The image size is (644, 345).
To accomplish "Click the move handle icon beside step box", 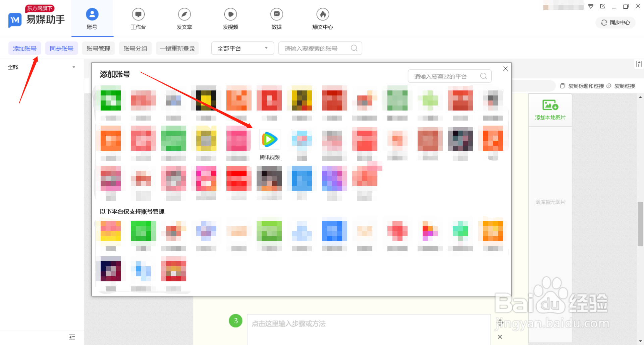I will point(500,323).
